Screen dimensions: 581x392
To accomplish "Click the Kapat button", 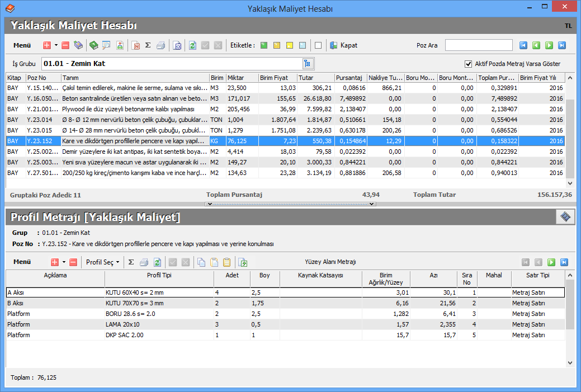I will point(343,45).
